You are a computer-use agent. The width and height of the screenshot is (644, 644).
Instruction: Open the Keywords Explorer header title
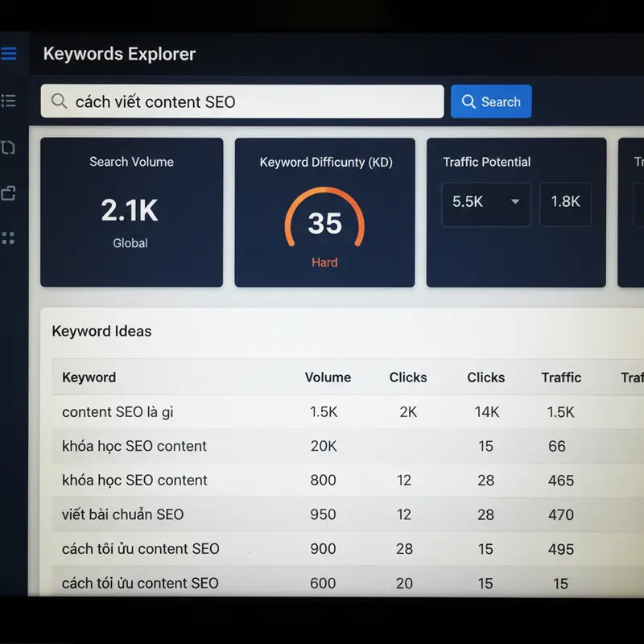pos(119,54)
